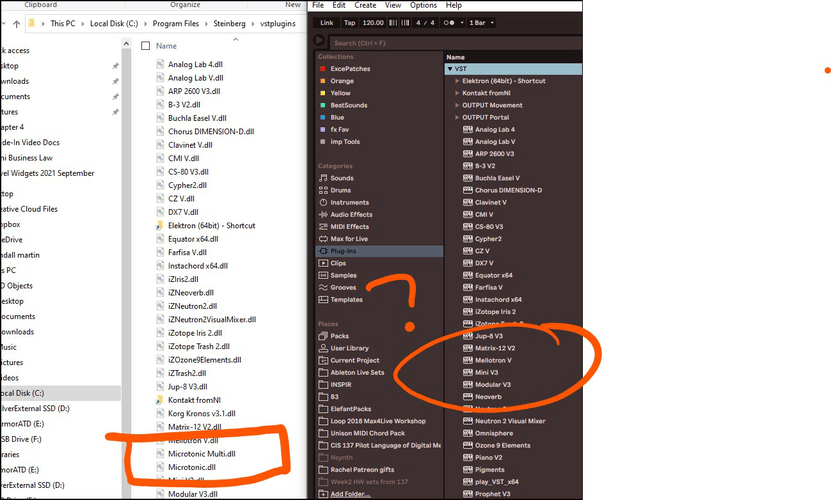
Task: Select Neutron 2 Visual Mixer plug-in
Action: click(x=510, y=421)
